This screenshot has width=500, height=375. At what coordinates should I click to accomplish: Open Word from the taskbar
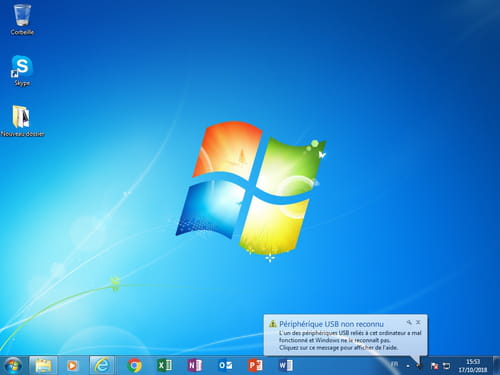click(286, 365)
